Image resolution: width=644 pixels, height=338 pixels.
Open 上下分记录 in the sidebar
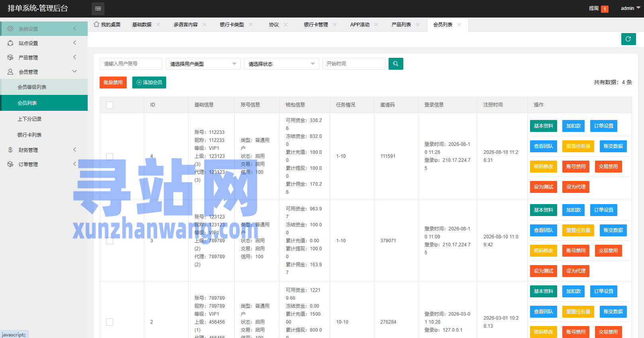tap(44, 119)
